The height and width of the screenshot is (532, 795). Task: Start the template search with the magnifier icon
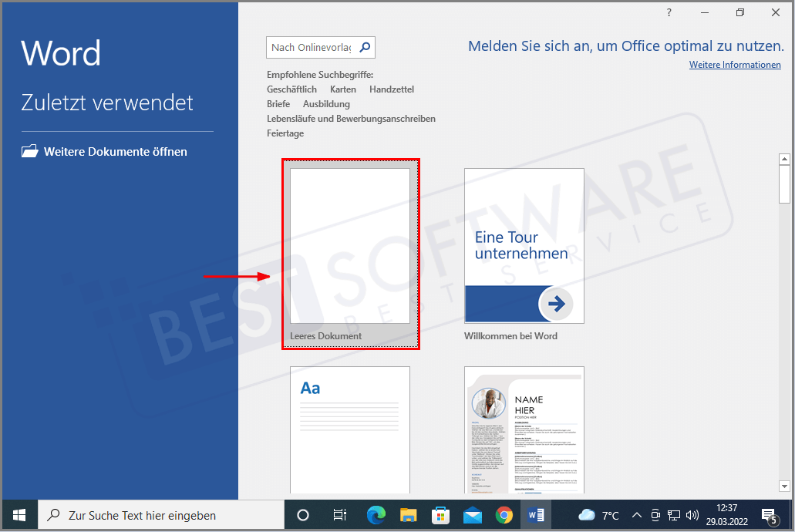tap(365, 47)
